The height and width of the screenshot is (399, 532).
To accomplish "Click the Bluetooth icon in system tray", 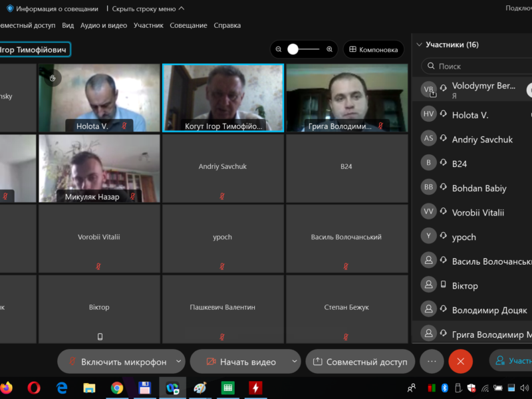I will 445,388.
